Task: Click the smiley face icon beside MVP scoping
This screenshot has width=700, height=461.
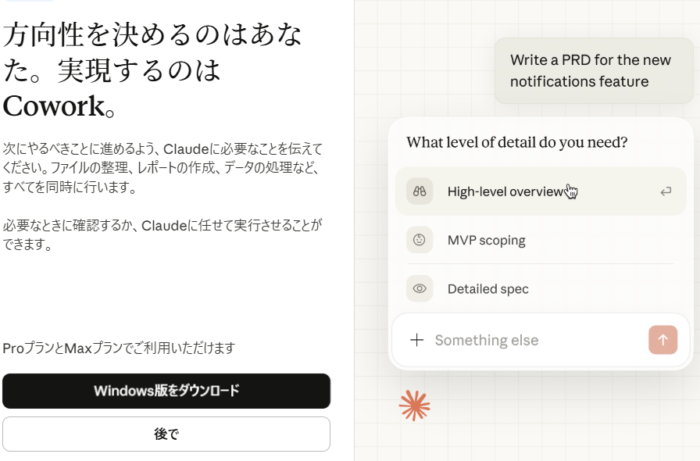Action: [420, 240]
